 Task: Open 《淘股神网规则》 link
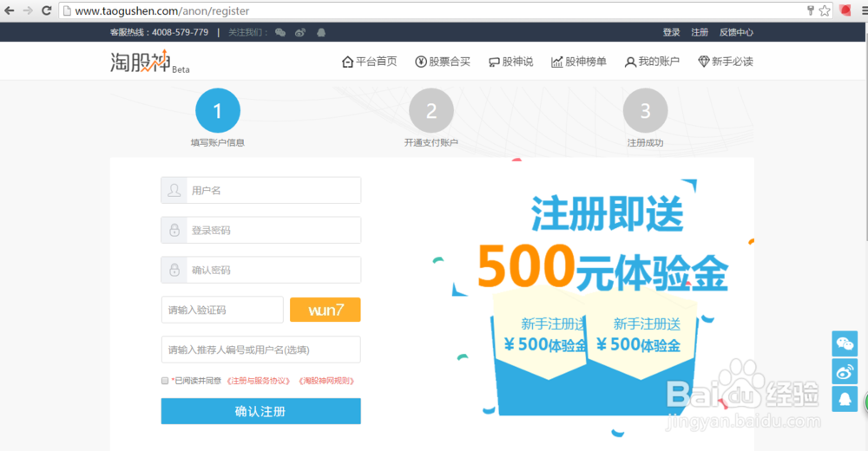(326, 381)
